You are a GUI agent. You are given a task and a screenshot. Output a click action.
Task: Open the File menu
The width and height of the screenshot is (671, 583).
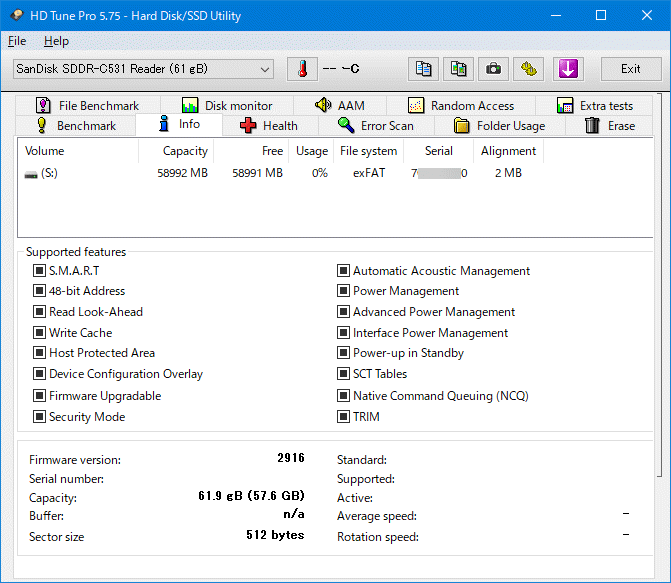(17, 41)
